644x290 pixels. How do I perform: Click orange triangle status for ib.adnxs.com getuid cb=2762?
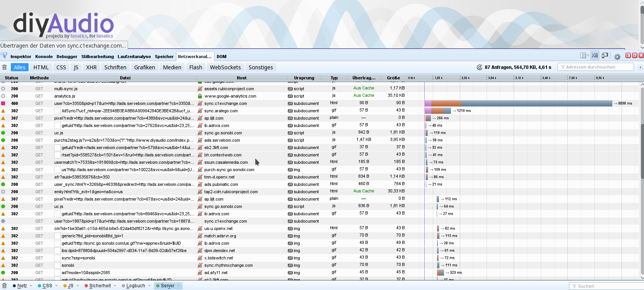(3, 125)
